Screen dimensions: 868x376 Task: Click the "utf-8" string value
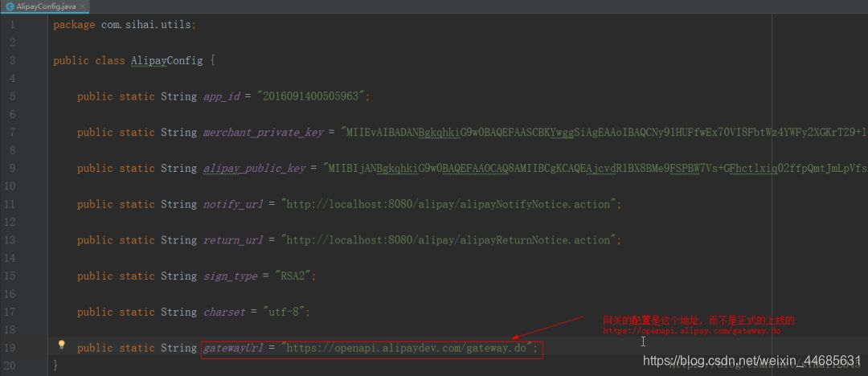[x=284, y=313]
